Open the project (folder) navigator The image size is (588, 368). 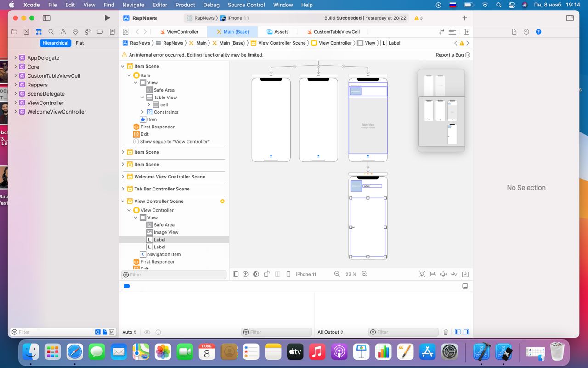pyautogui.click(x=14, y=32)
